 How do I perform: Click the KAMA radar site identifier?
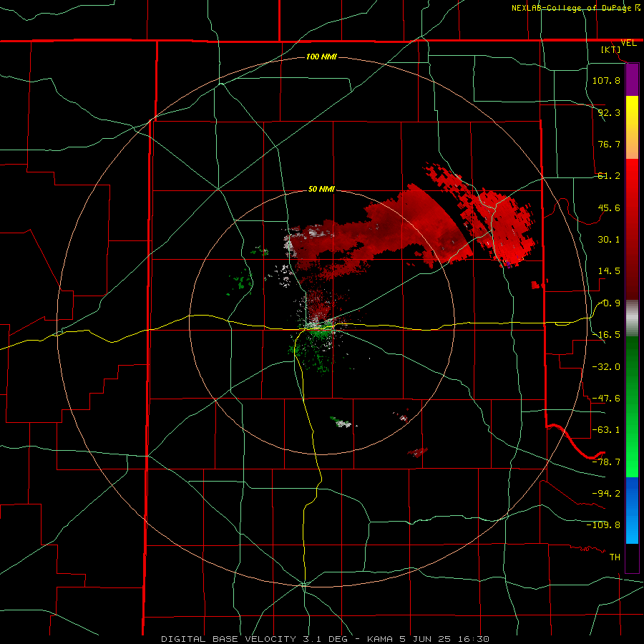(381, 639)
